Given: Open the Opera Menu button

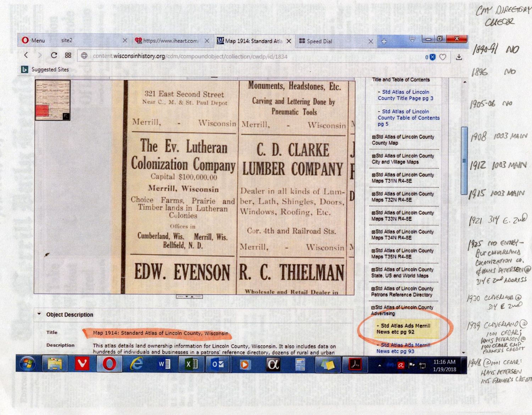Looking at the screenshot, I should (34, 40).
